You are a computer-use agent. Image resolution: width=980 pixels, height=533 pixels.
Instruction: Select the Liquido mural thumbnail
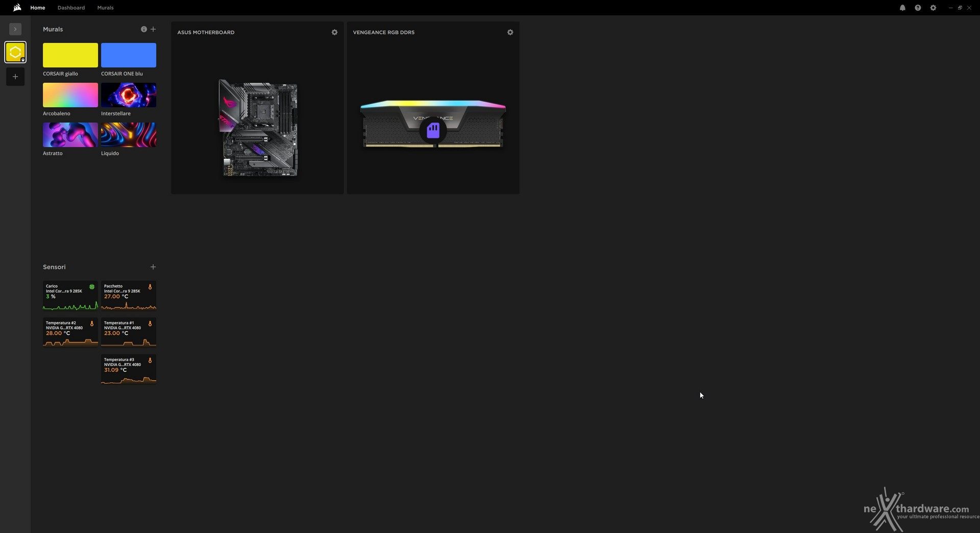point(129,135)
